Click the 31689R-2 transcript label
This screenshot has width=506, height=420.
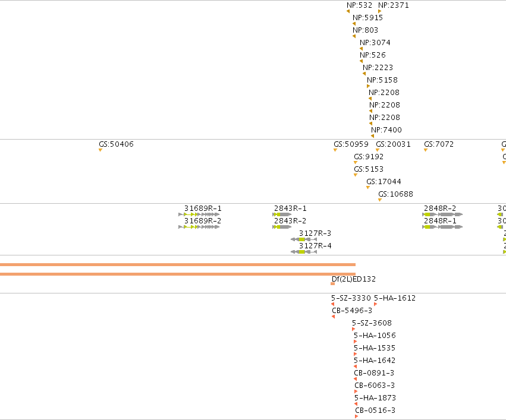[203, 221]
